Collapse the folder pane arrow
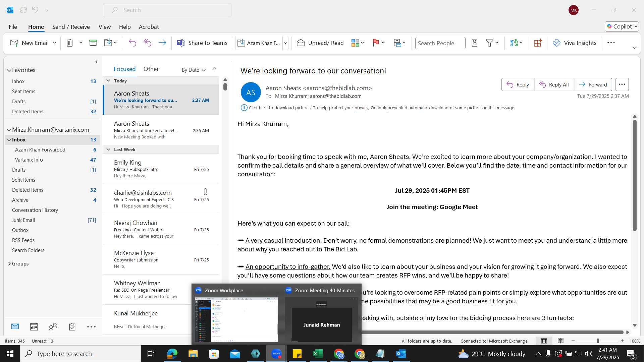644x362 pixels. 96,62
